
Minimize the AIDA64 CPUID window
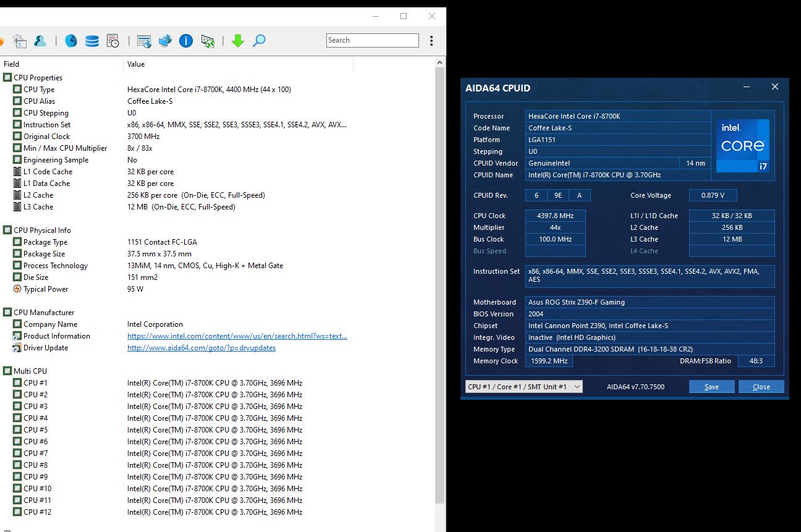point(747,87)
